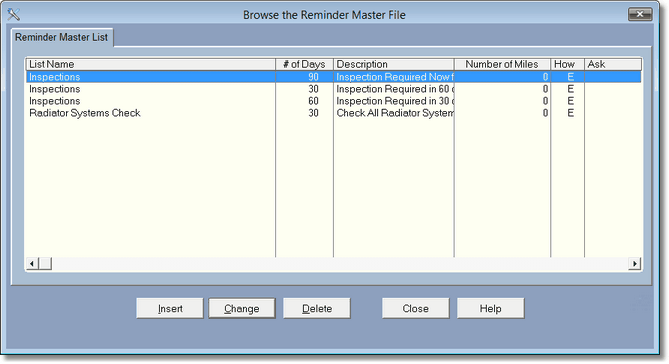Select the Inspections row with 90 days
669x364 pixels.
[334, 77]
